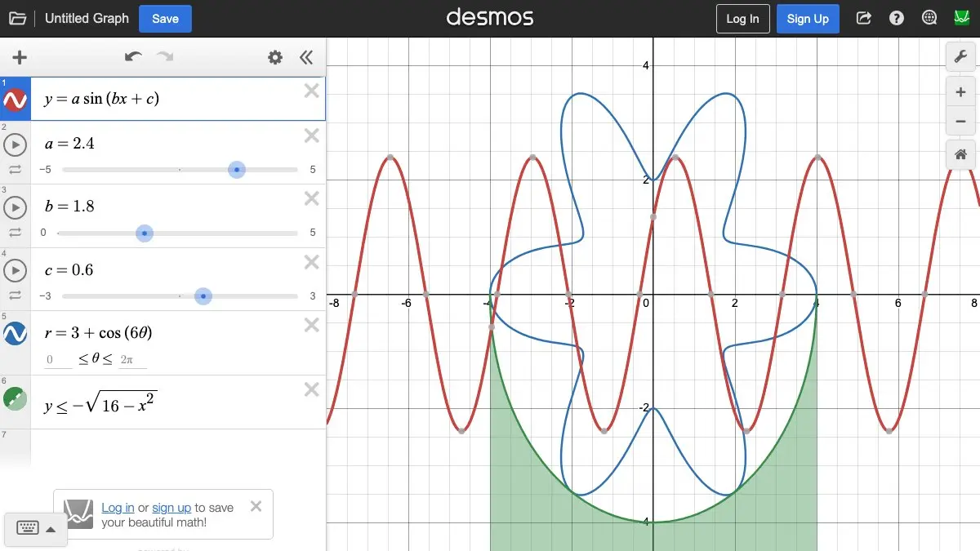Click the b slider minimum value 0
Image resolution: width=980 pixels, height=551 pixels.
coord(43,233)
